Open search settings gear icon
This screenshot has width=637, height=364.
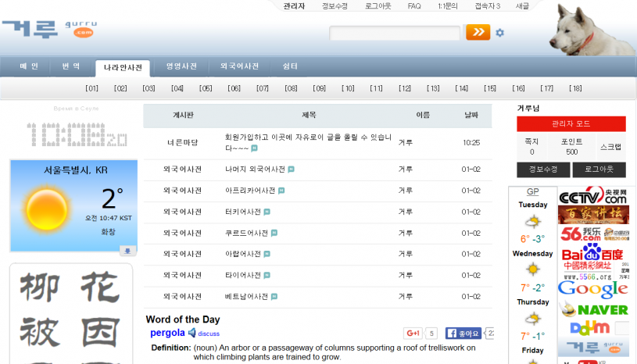tap(500, 33)
